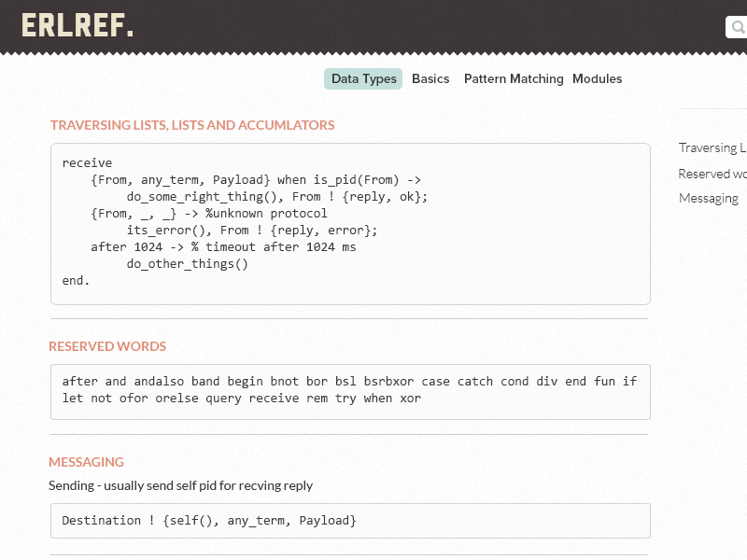The height and width of the screenshot is (560, 747).
Task: Click the 'end.' line of the receive block
Action: [x=77, y=281]
